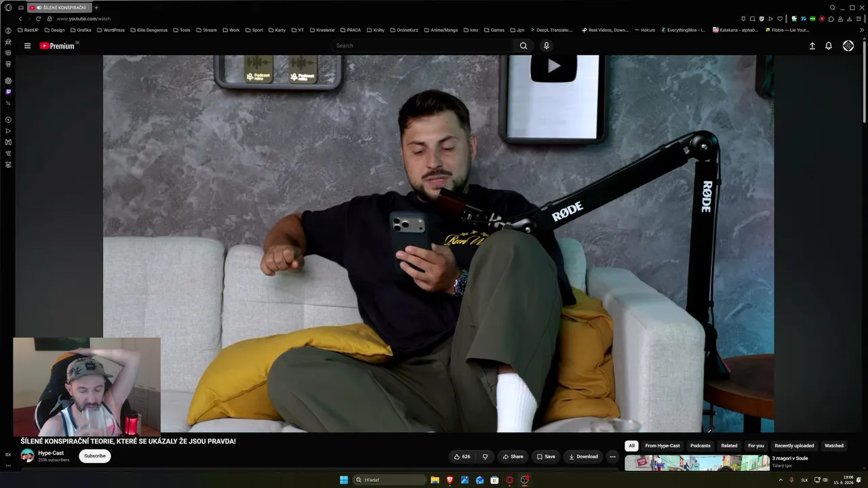Screen dimensions: 868x488
Task: Switch the SLK keyboard language indicator
Action: [804, 480]
